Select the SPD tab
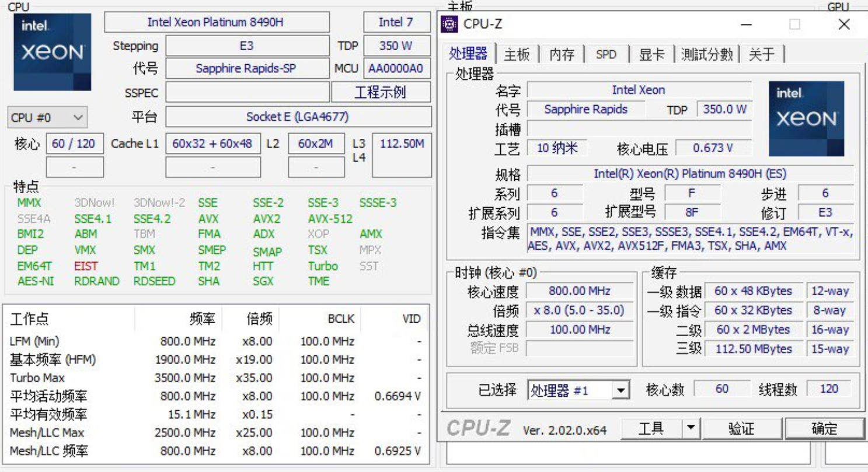Viewport: 868px width, 472px height. 606,54
